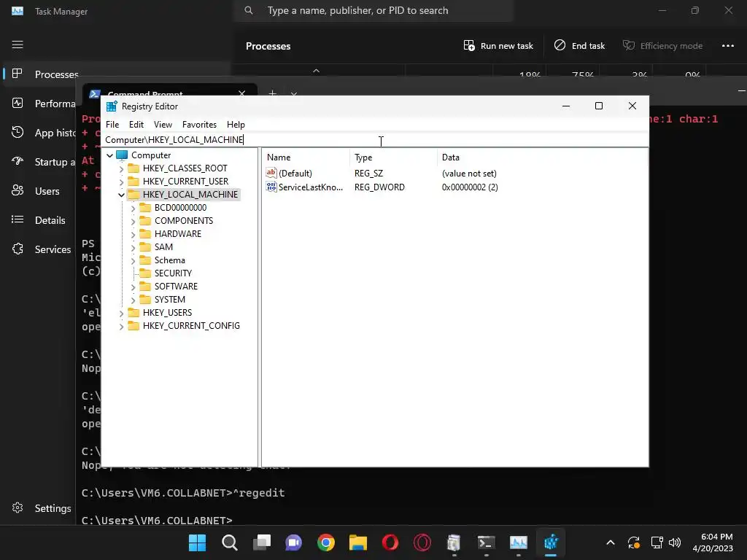Click End task in Task Manager

579,46
